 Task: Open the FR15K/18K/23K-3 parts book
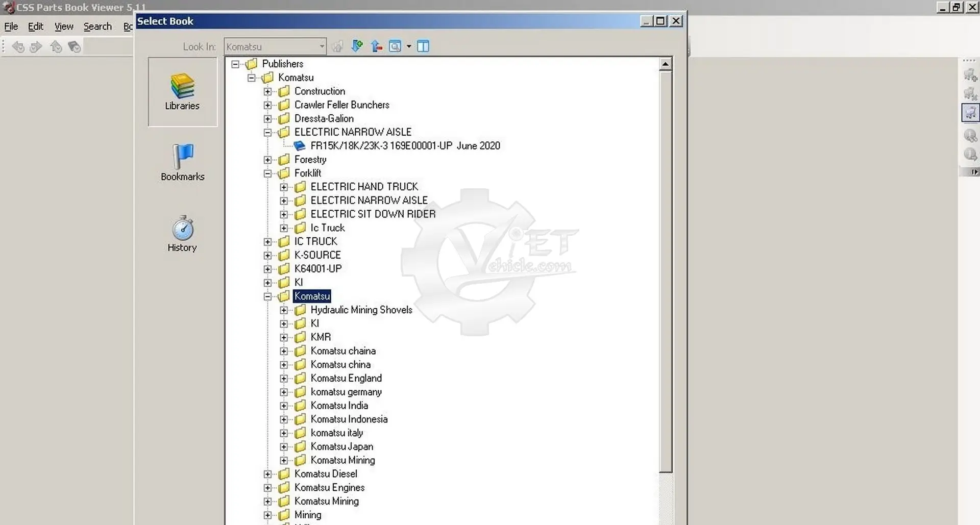[x=405, y=146]
